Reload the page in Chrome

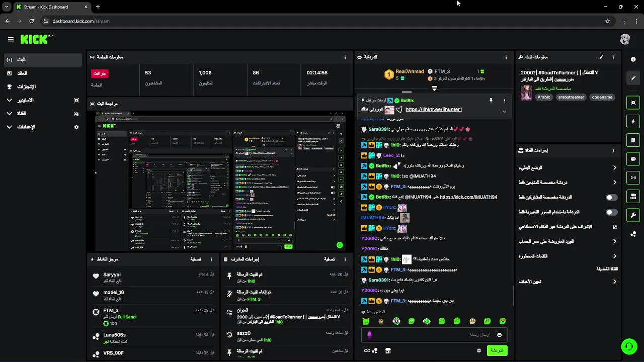[31, 21]
